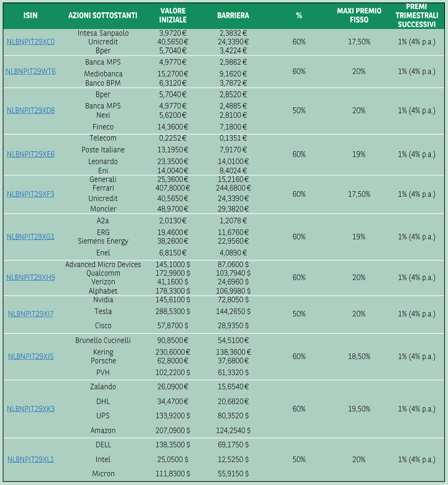Open the NLBNPIT29XL1 ISIN link
The image size is (448, 485).
(x=31, y=460)
